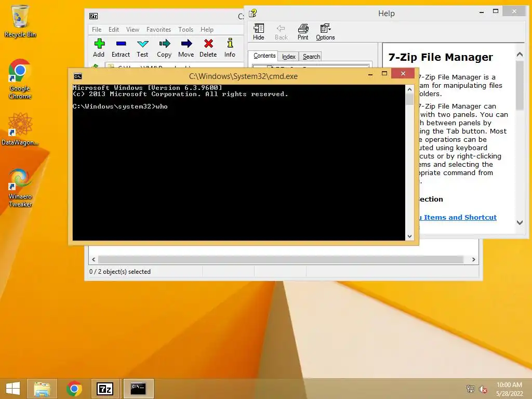Viewport: 532px width, 399px height.
Task: Click 7-Zip horizontal scrollbar left arrow
Action: [x=94, y=260]
